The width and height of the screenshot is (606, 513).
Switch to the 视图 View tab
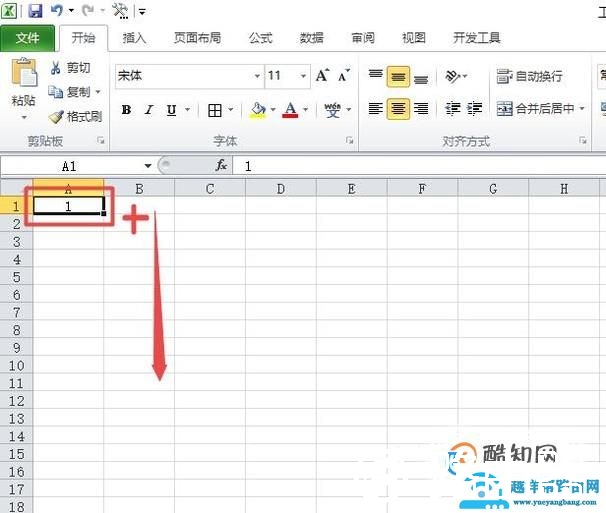[x=414, y=38]
